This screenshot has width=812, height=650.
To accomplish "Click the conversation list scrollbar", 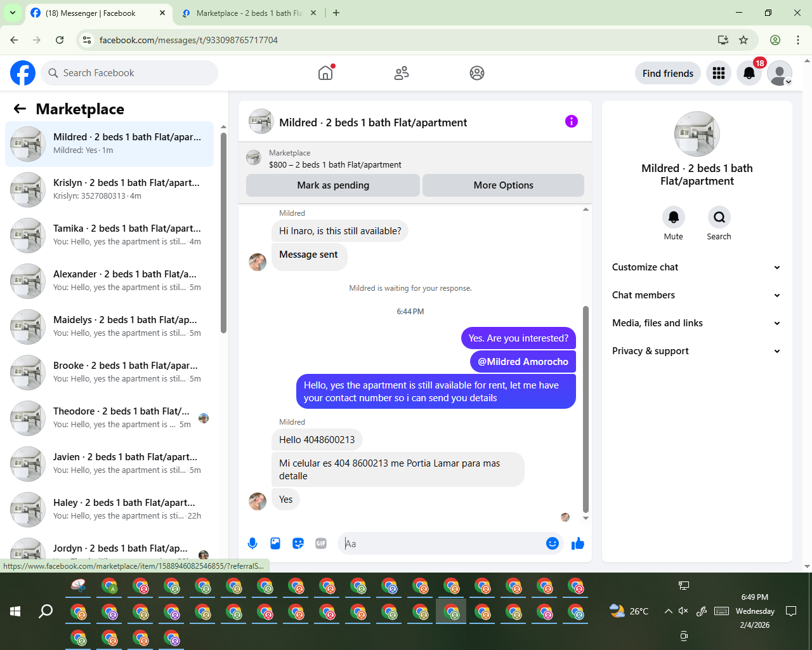I will (223, 232).
